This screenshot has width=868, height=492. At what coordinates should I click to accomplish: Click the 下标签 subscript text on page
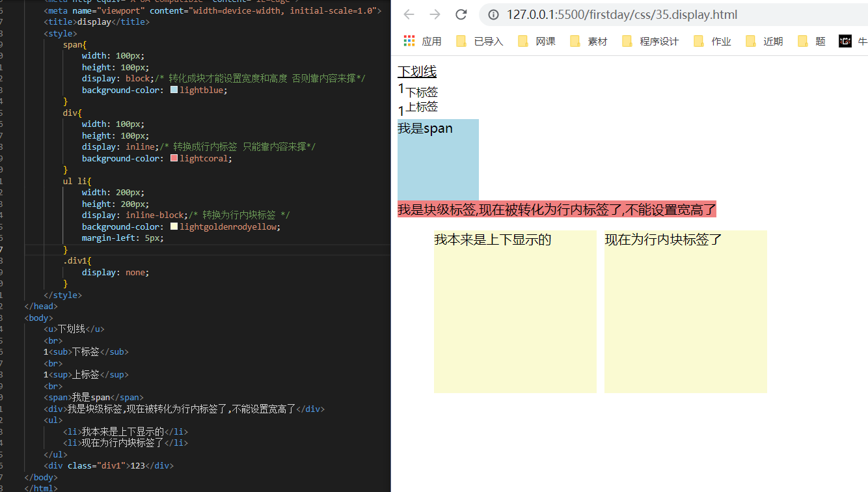422,92
